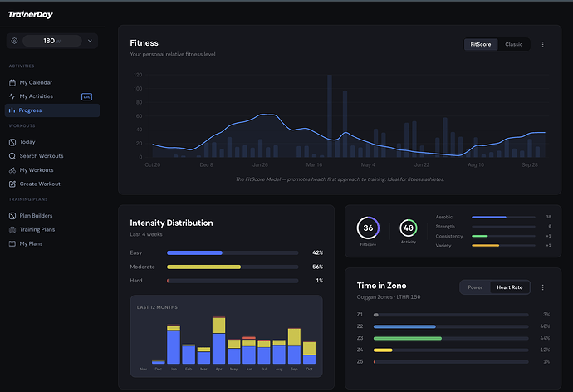Click the My Workouts cyclist icon

[12, 170]
